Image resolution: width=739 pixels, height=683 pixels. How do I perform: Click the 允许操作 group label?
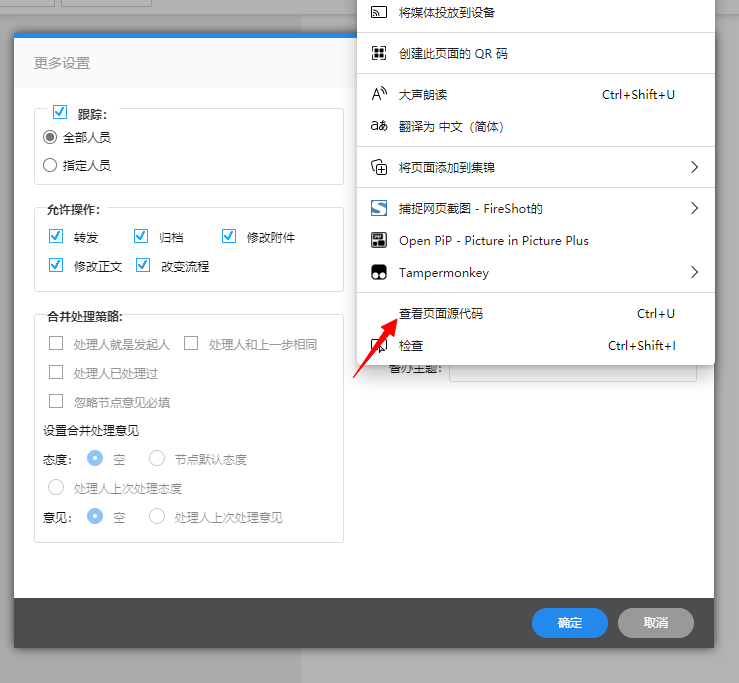tap(73, 209)
